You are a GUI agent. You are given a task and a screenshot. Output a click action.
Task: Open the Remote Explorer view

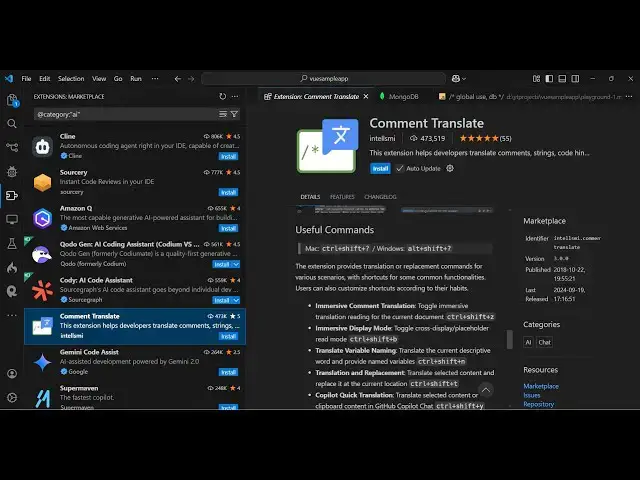(12, 220)
